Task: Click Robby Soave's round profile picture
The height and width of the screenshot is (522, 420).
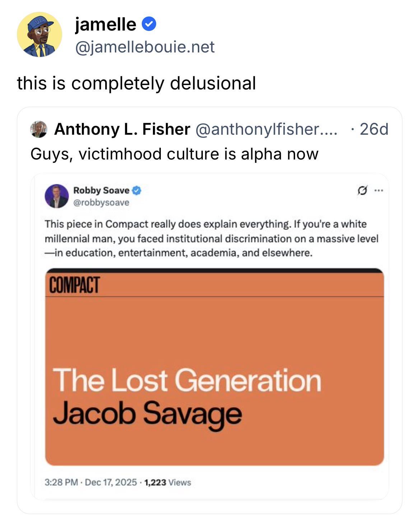Action: (x=57, y=196)
